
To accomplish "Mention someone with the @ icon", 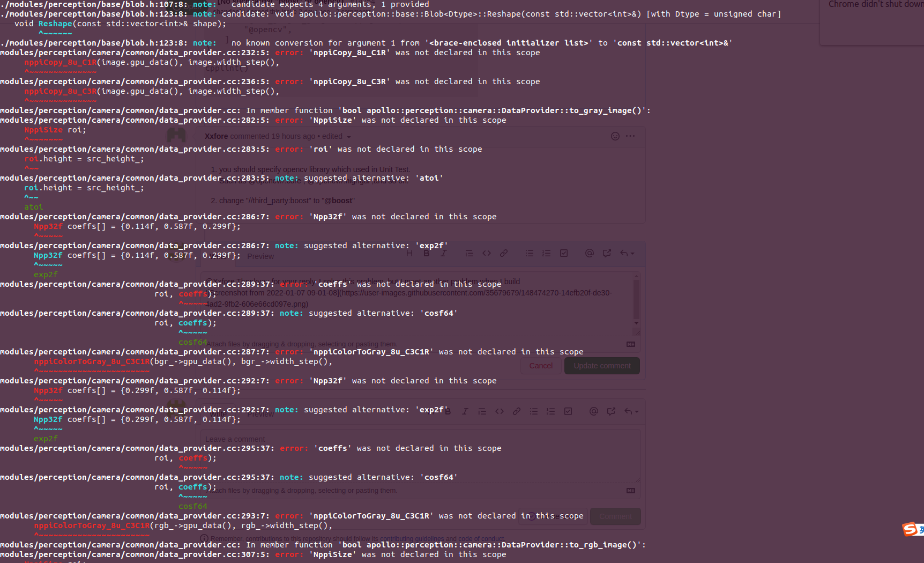I will point(590,253).
